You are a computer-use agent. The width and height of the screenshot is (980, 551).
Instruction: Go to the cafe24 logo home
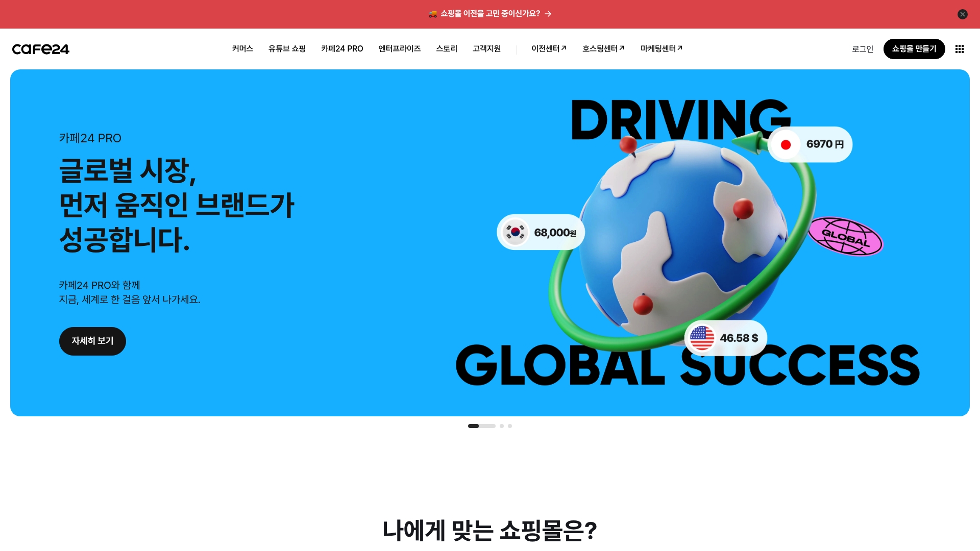(41, 49)
